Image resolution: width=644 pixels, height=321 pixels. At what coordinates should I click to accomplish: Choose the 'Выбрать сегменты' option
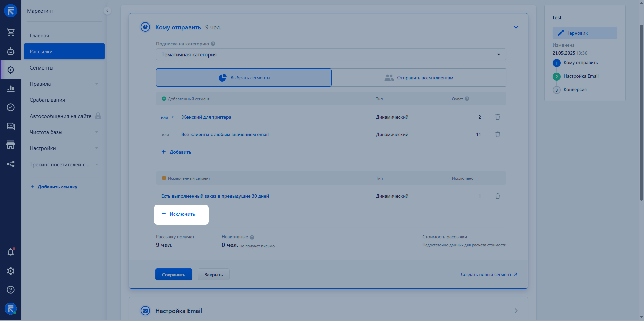(244, 78)
